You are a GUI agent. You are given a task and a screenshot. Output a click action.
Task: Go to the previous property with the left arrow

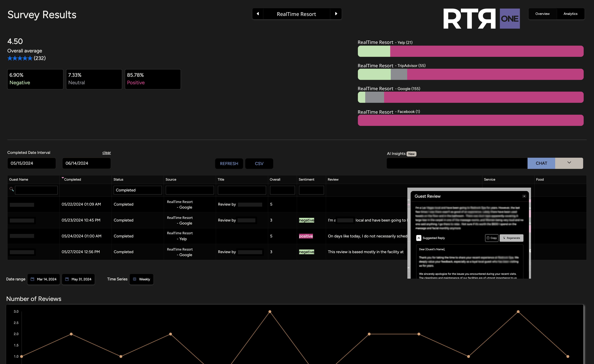pyautogui.click(x=258, y=14)
